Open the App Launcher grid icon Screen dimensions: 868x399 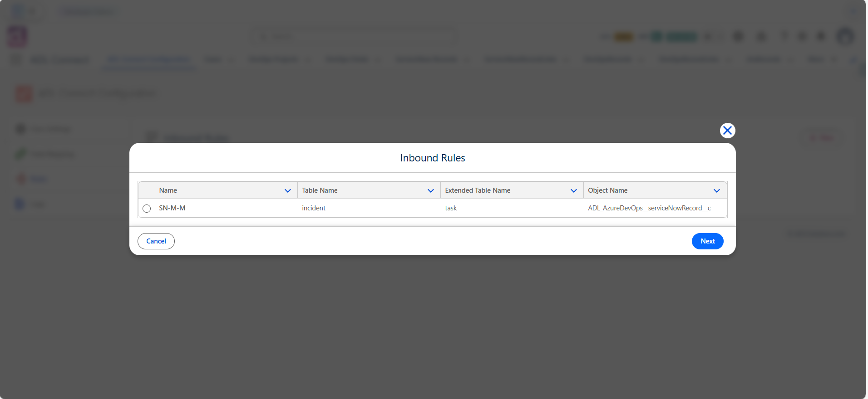point(16,60)
